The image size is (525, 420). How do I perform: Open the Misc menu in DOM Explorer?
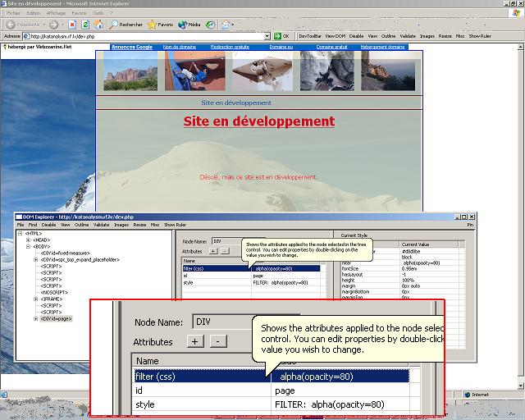click(155, 225)
